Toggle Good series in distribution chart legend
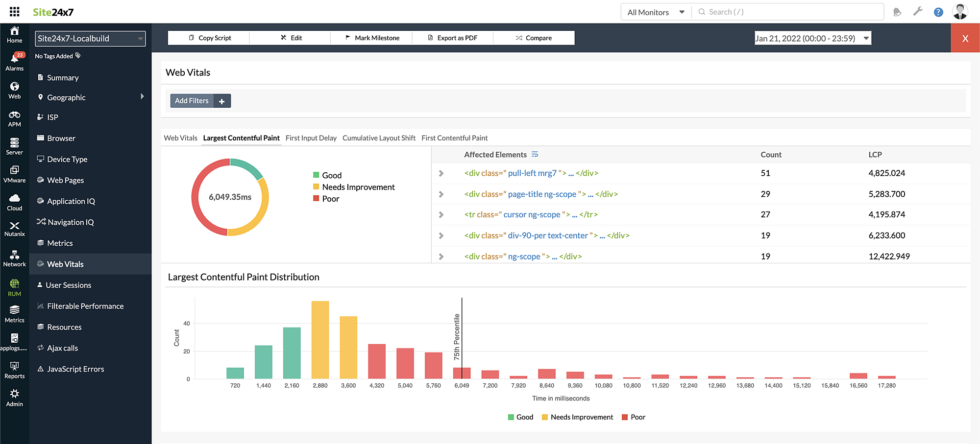This screenshot has width=980, height=444. [x=520, y=417]
